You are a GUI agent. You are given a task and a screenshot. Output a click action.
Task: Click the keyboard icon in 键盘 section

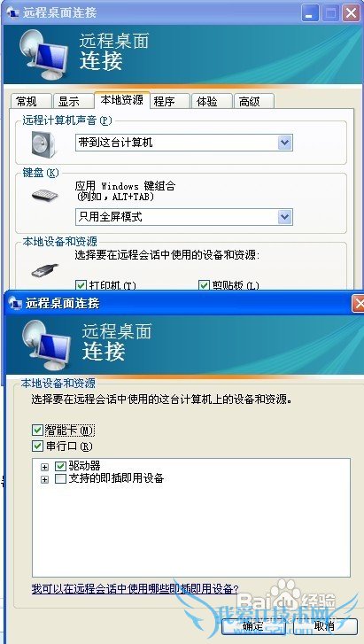45,196
